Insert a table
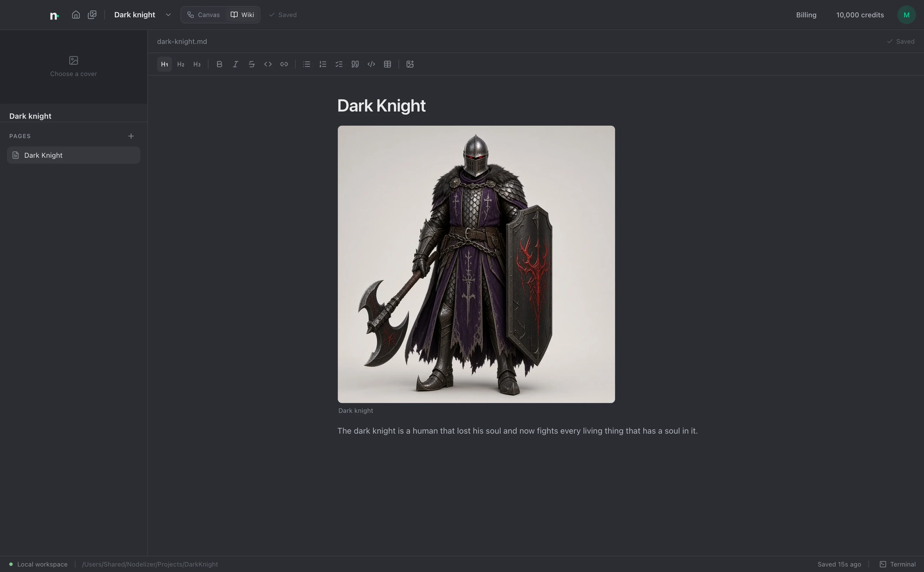The height and width of the screenshot is (572, 924). tap(388, 64)
